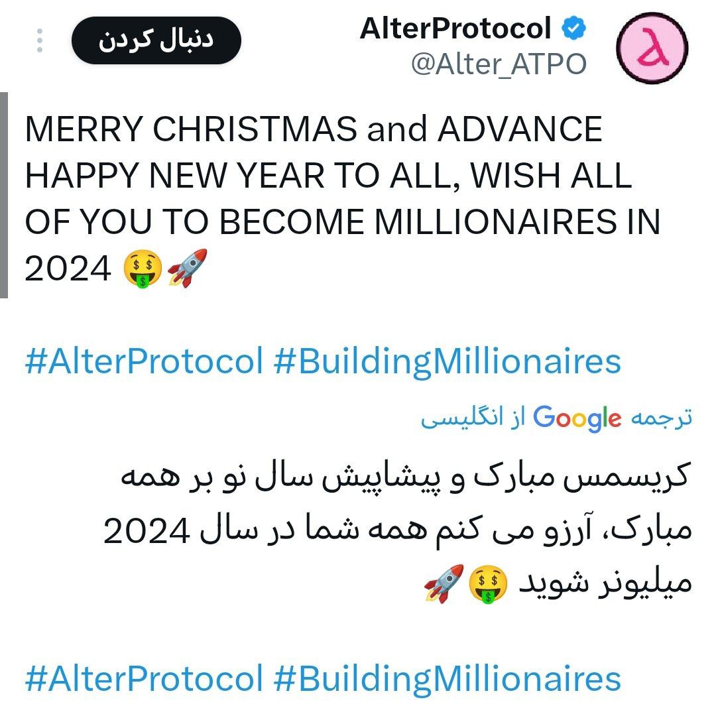Image resolution: width=716 pixels, height=728 pixels.
Task: Tap the black follow button
Action: point(156,40)
